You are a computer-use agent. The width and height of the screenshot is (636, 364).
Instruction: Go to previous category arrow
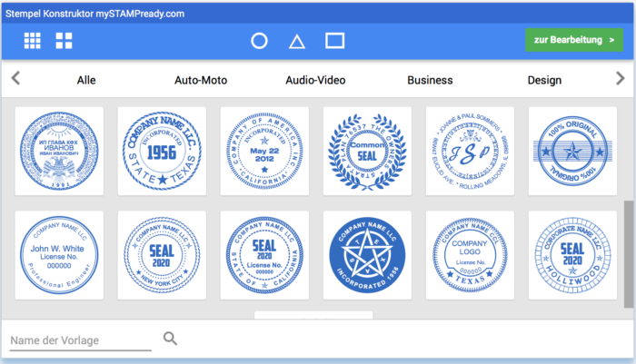coord(15,78)
